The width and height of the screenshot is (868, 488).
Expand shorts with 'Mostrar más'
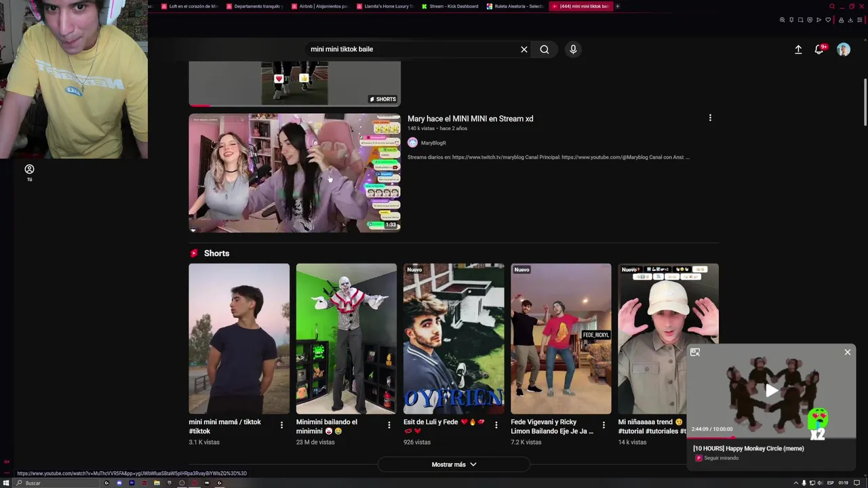click(x=454, y=464)
